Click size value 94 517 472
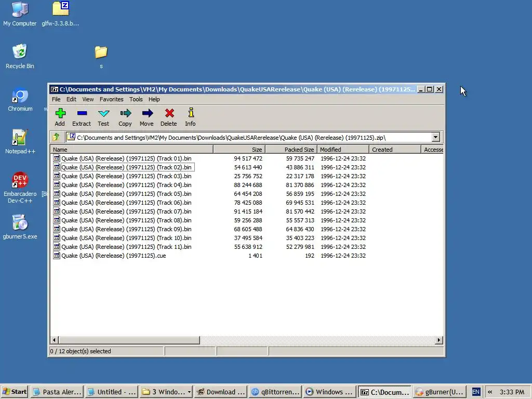 pyautogui.click(x=248, y=158)
